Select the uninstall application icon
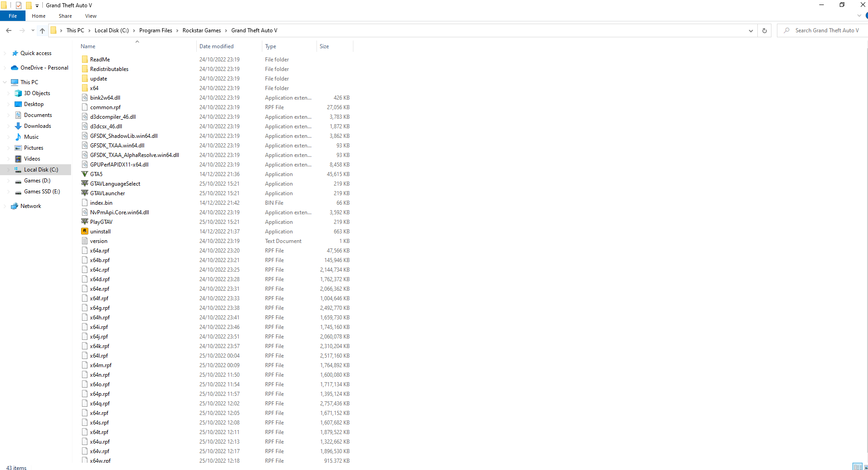Viewport: 868px width, 470px height. 85,232
